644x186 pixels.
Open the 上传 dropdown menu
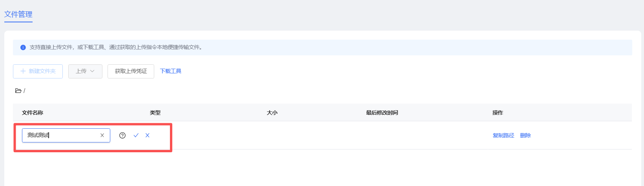point(85,71)
